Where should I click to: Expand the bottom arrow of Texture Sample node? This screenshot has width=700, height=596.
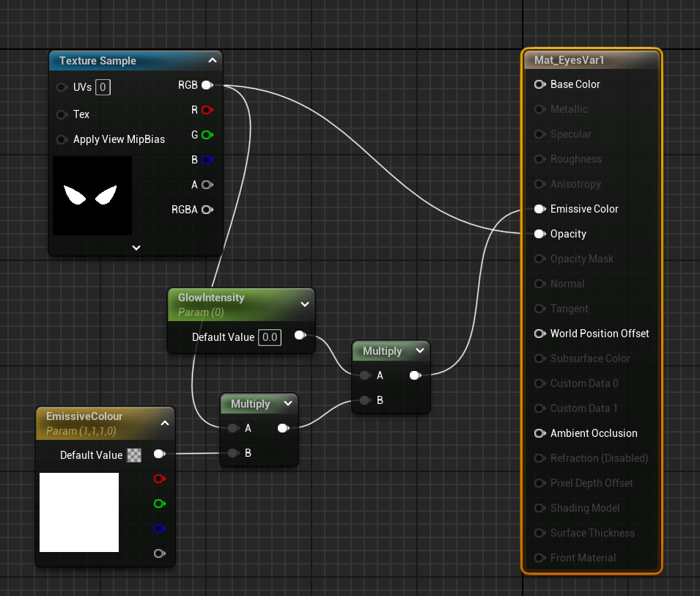tap(136, 248)
